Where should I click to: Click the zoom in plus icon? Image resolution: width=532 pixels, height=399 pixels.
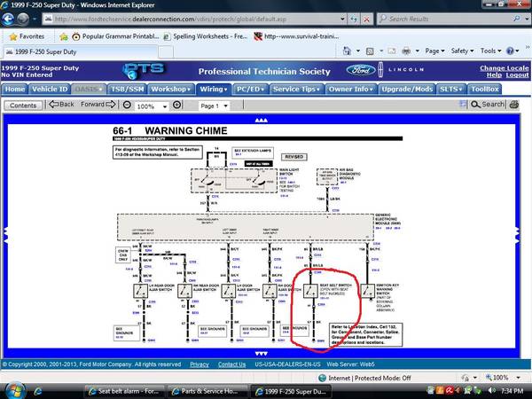coord(176,105)
